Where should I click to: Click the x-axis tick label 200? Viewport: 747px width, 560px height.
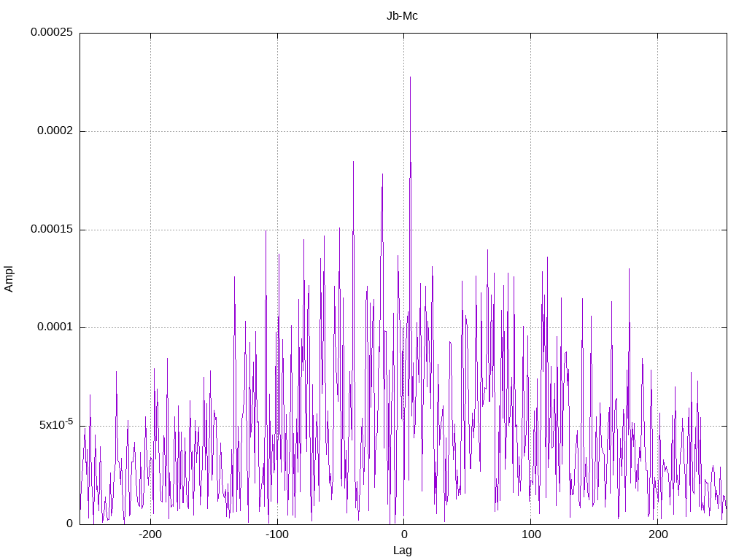coord(658,534)
